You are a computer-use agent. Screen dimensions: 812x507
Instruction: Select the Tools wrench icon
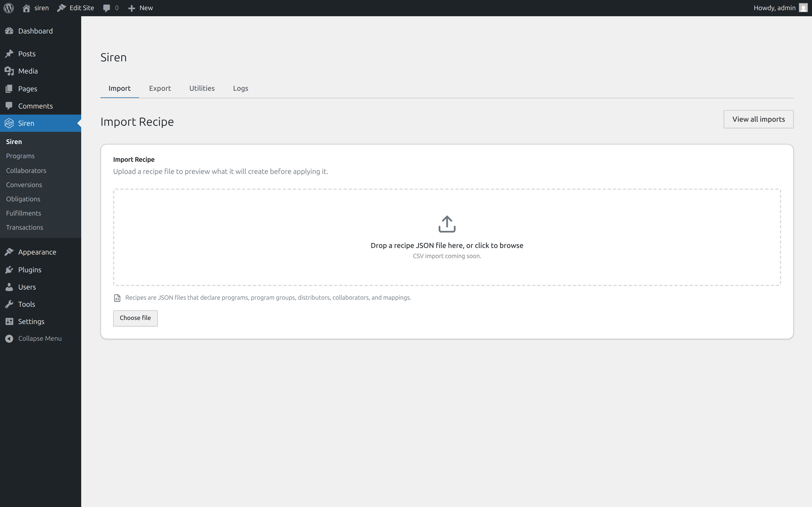[x=9, y=304]
